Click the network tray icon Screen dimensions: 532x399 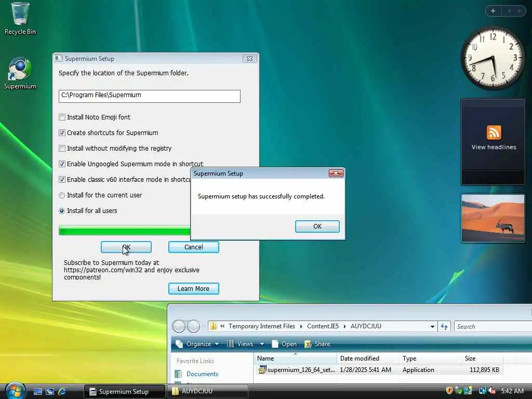[x=482, y=391]
